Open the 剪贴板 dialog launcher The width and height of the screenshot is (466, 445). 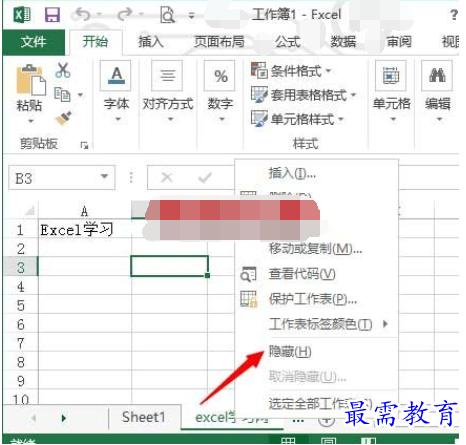84,145
